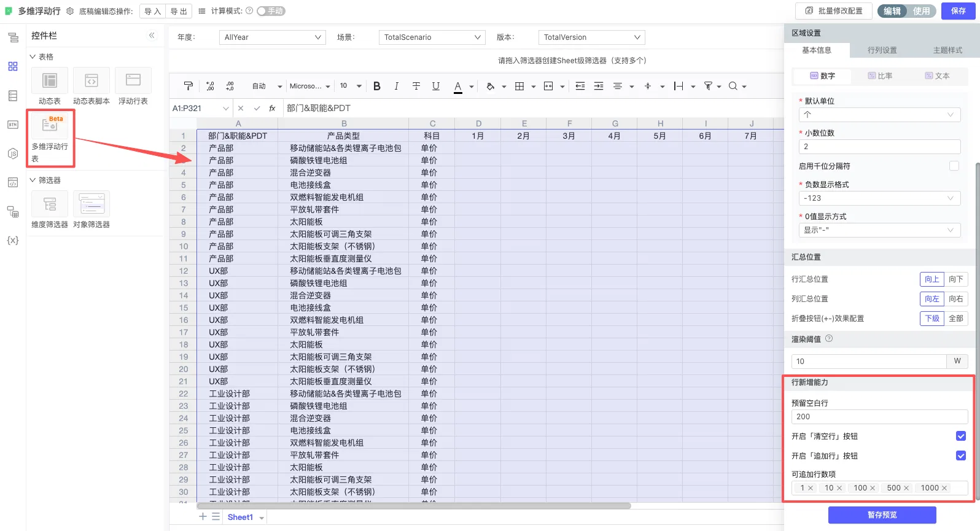Select the format painter tool

(x=189, y=86)
